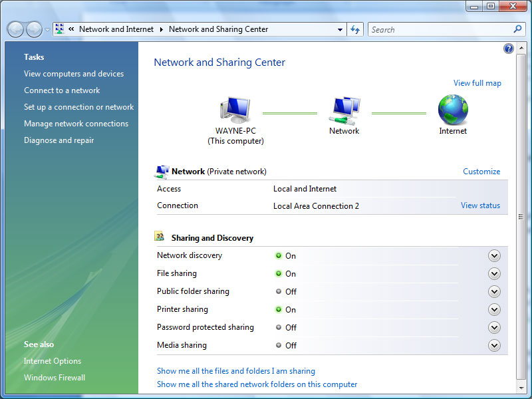This screenshot has width=532, height=399.
Task: Click the breadcrumb arrow after Network and Internet
Action: click(x=161, y=29)
